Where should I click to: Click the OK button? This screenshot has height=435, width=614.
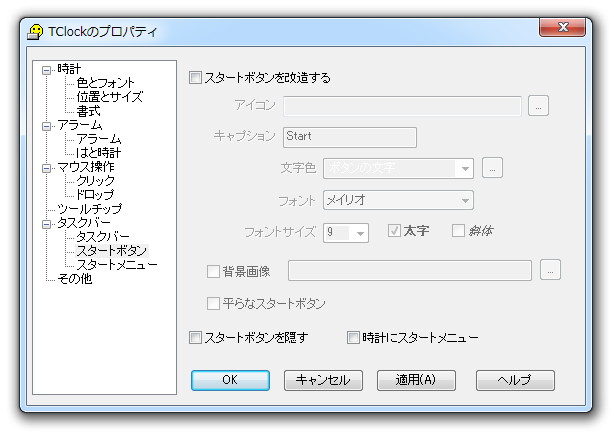(x=230, y=380)
